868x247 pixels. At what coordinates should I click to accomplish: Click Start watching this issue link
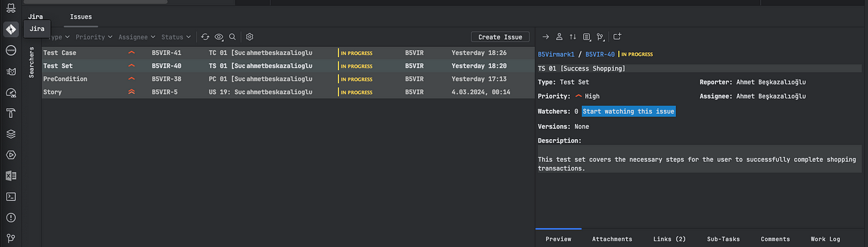click(629, 112)
